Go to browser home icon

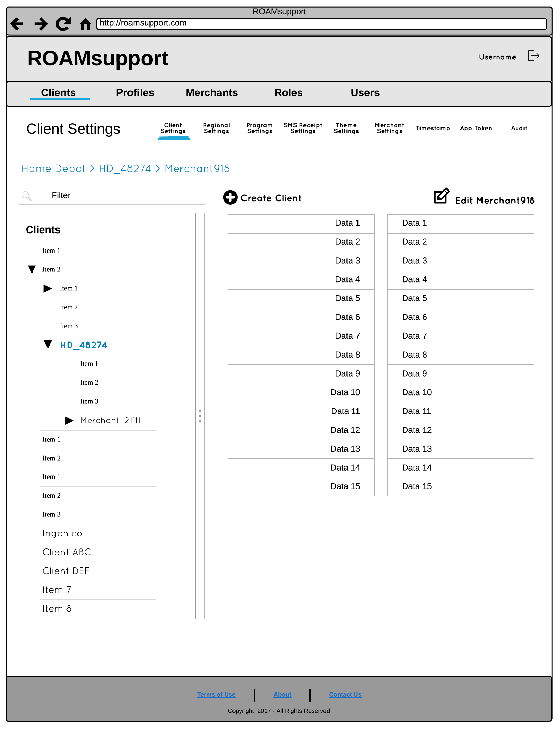pos(85,24)
